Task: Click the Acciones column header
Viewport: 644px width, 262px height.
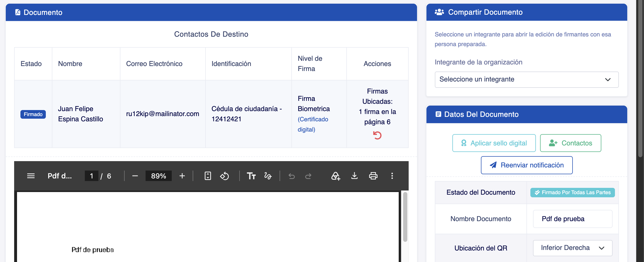Action: [377, 64]
